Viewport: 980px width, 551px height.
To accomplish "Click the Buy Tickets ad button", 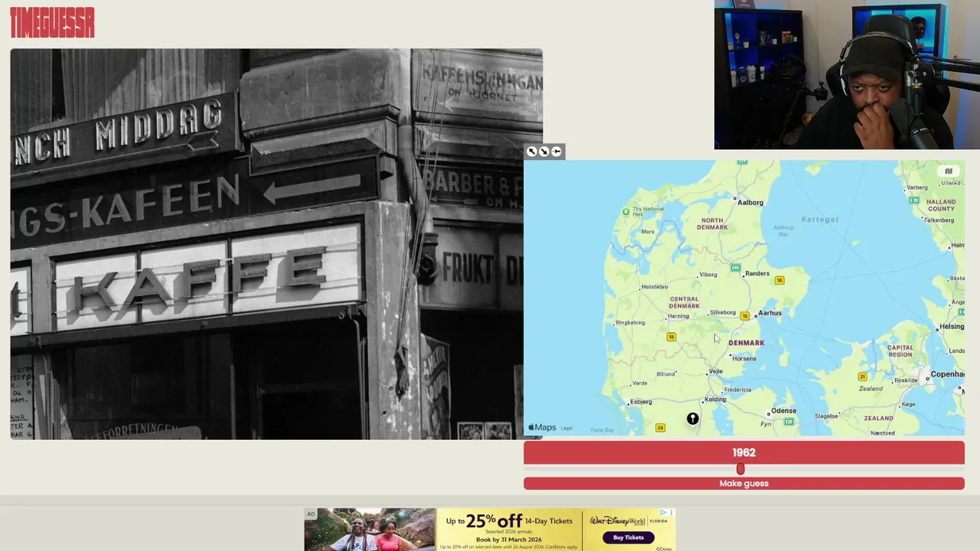I will [x=629, y=537].
